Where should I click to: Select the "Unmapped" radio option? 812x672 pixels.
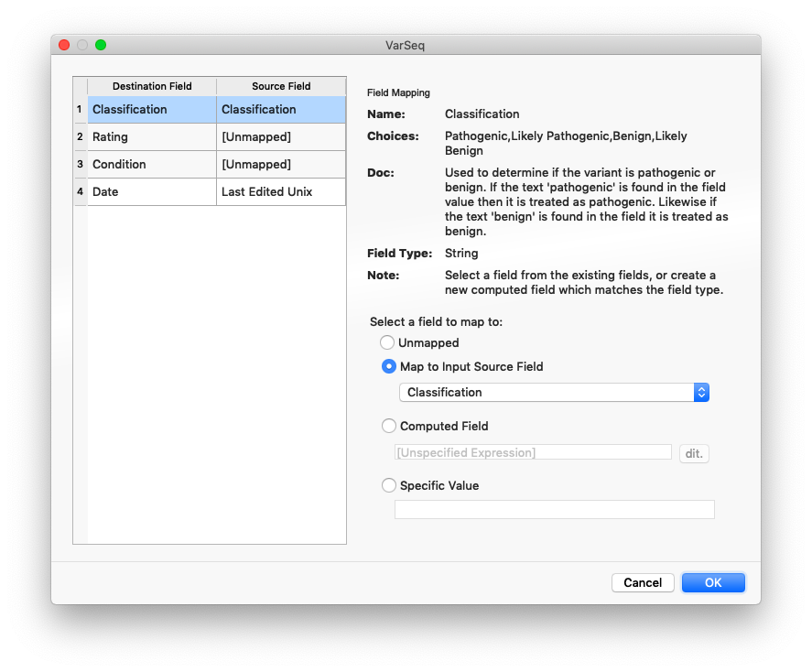(x=386, y=342)
